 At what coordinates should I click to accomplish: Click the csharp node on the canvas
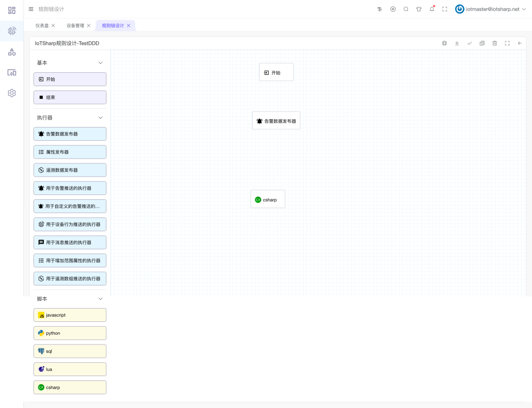267,199
